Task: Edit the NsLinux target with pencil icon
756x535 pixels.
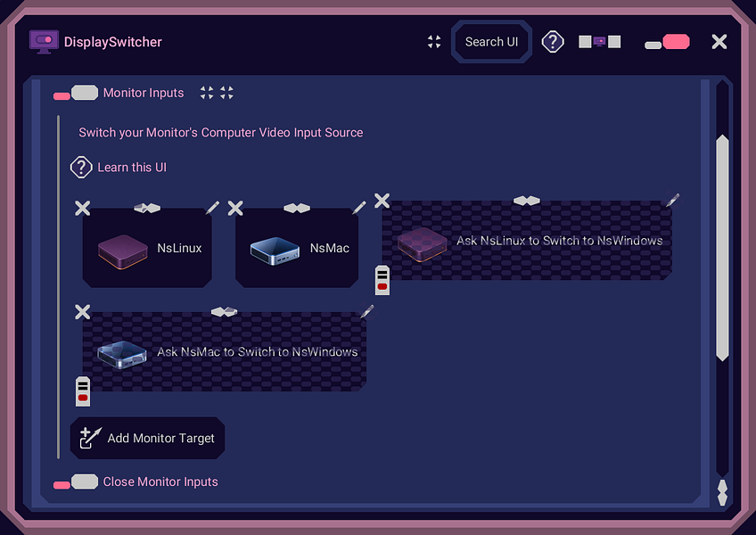Action: [x=212, y=208]
